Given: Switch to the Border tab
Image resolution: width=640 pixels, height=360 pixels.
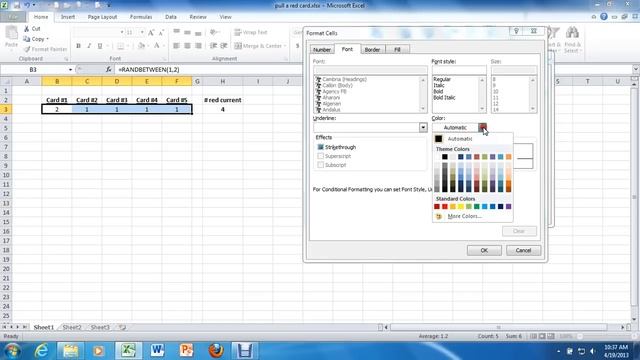Looking at the screenshot, I should point(372,49).
